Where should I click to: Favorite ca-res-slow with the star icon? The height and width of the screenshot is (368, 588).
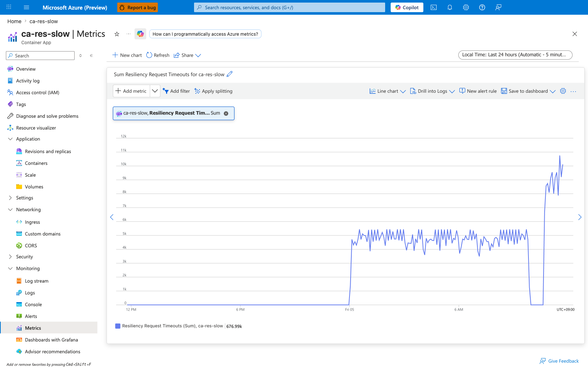[x=117, y=34]
